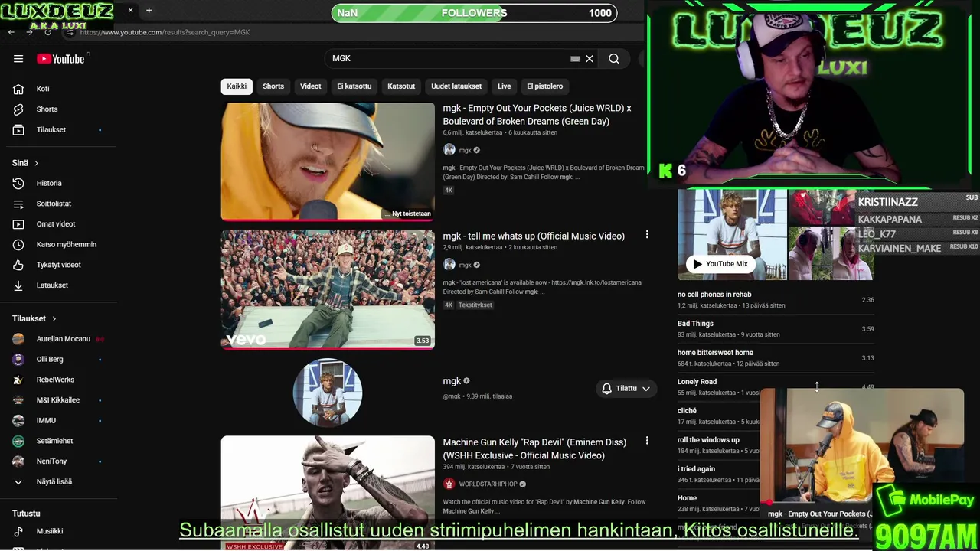
Task: Open Musiikki under Tutustu
Action: pos(50,531)
